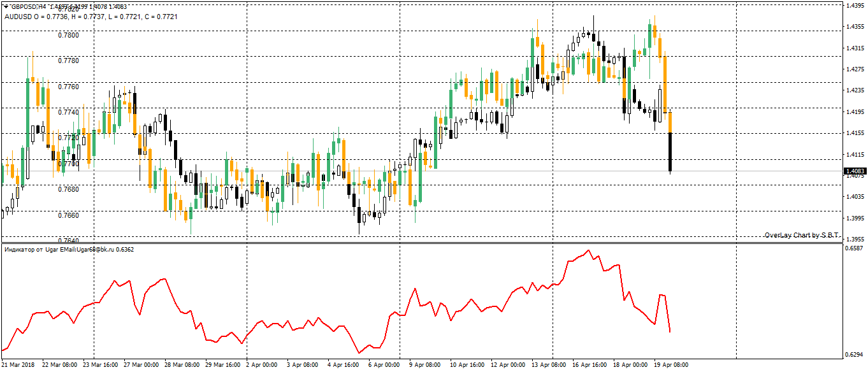
Task: Click the 0.7640 AUDUSD overlay level
Action: coord(69,241)
